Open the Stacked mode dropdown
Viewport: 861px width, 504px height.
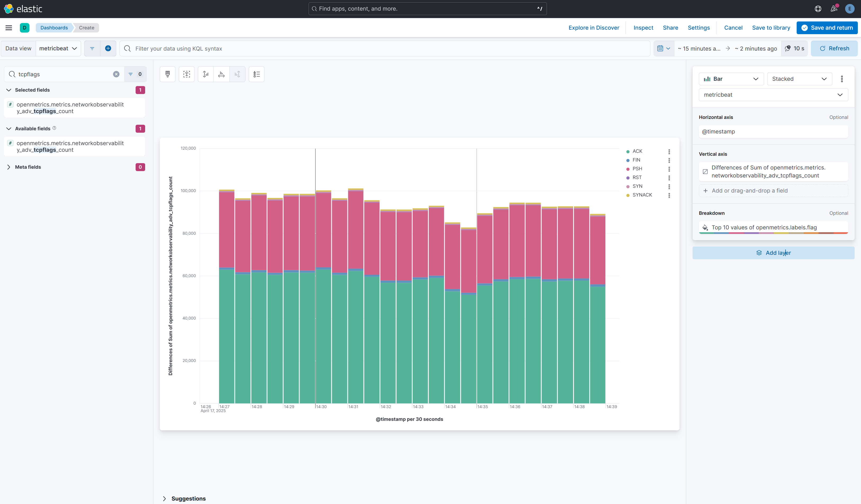pos(799,79)
